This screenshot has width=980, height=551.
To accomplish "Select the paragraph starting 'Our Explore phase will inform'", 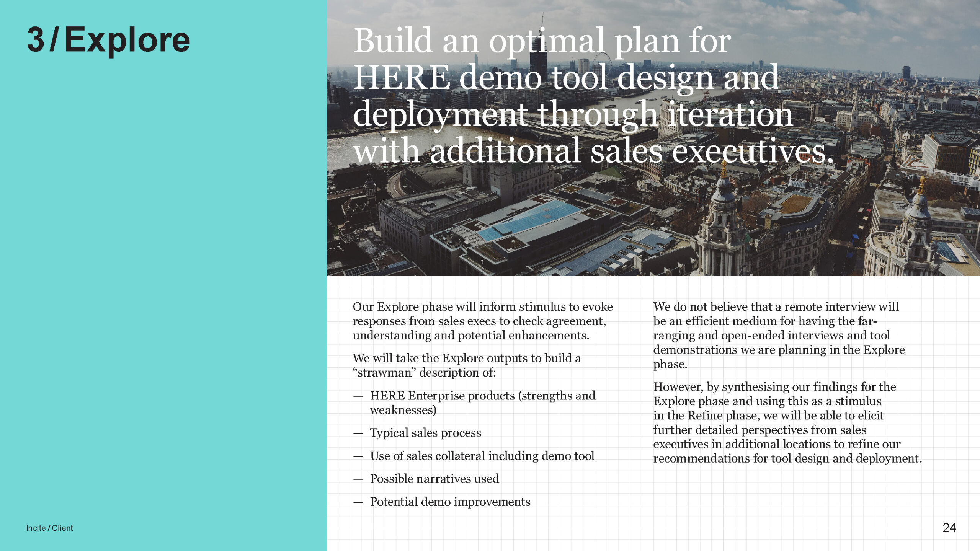I will (483, 321).
